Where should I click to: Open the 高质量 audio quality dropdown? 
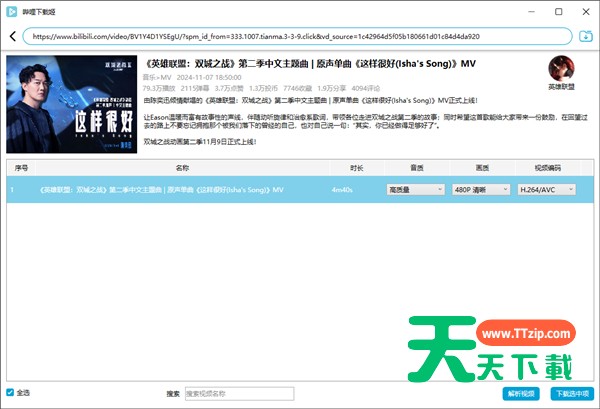415,189
